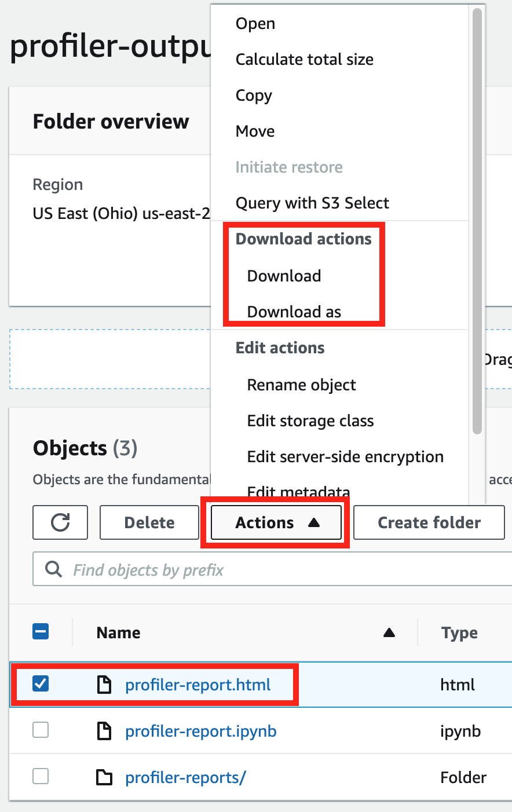Click the file icon beside profiler-report.ipynb
The height and width of the screenshot is (812, 512).
click(x=104, y=731)
